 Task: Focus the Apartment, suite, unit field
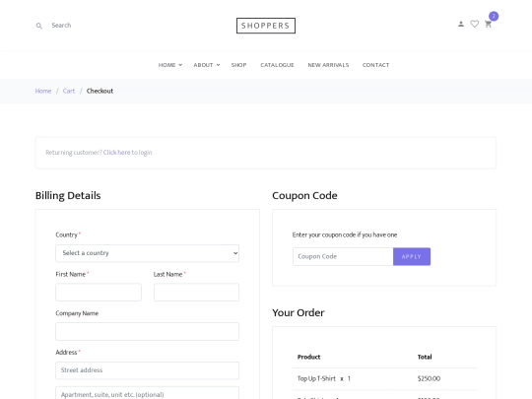click(x=147, y=393)
